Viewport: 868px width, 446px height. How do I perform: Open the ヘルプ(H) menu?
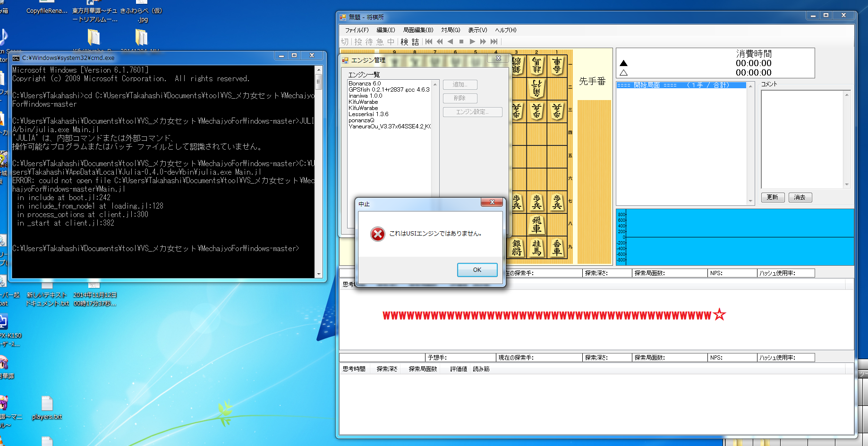pyautogui.click(x=506, y=30)
